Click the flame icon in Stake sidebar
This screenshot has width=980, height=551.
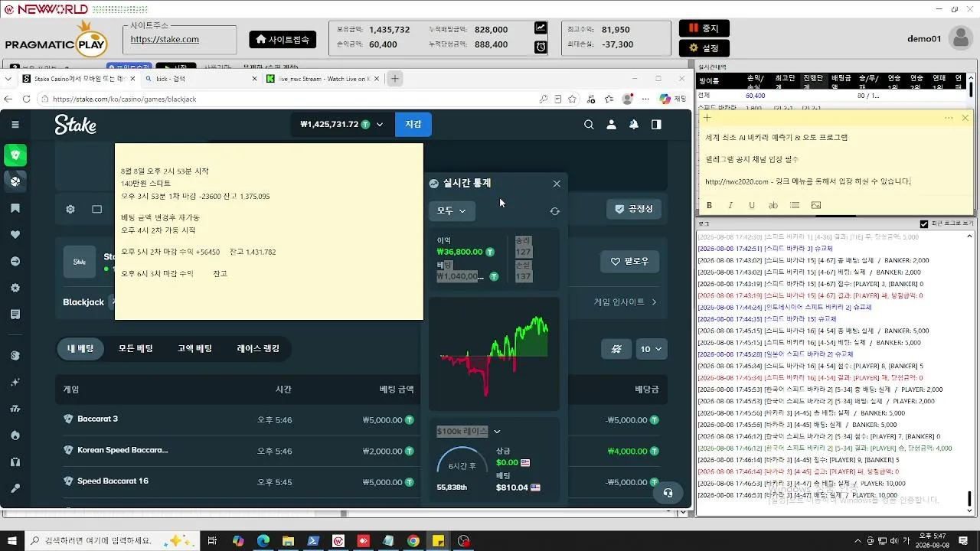click(x=15, y=435)
